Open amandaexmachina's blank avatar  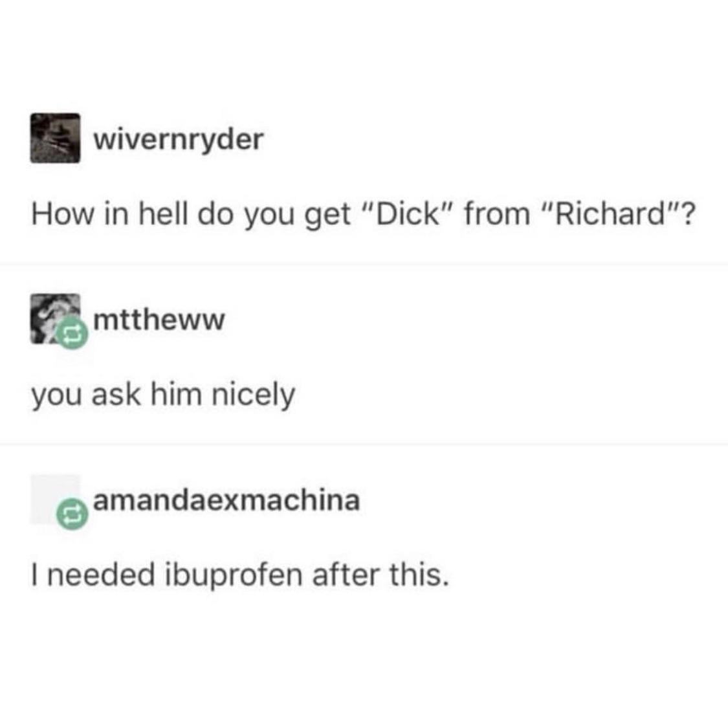[55, 499]
